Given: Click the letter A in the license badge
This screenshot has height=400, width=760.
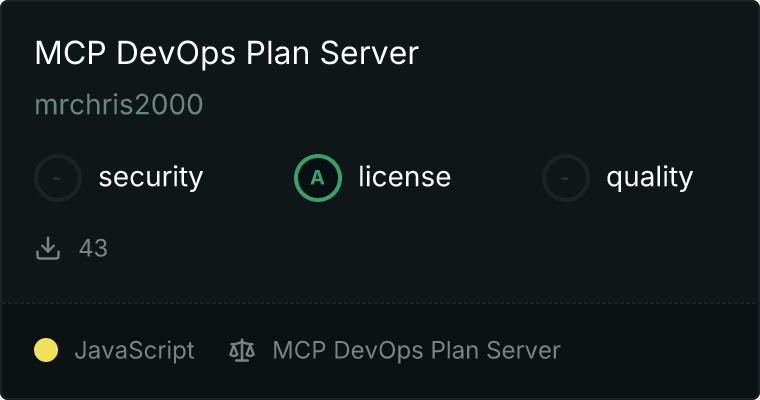Looking at the screenshot, I should point(318,178).
